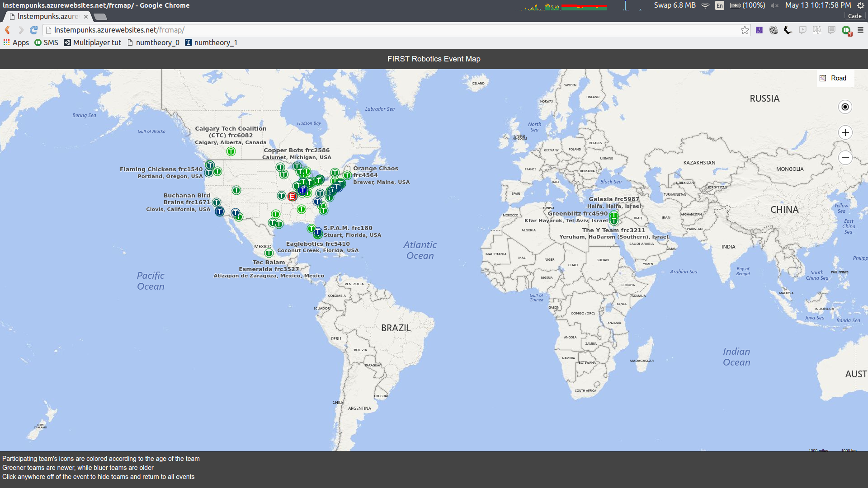868x488 pixels.
Task: Open the Pushbullet extension with badge
Action: pyautogui.click(x=846, y=30)
